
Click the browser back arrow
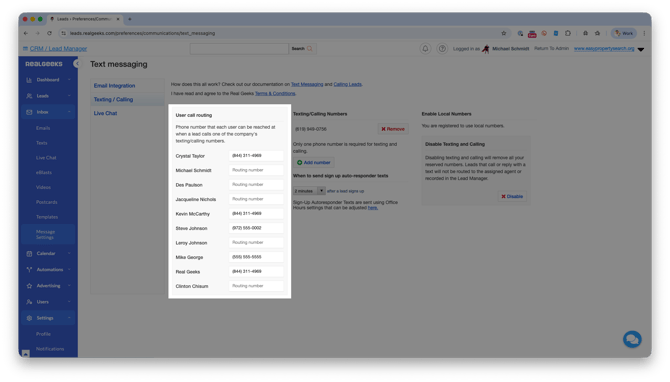click(x=26, y=33)
